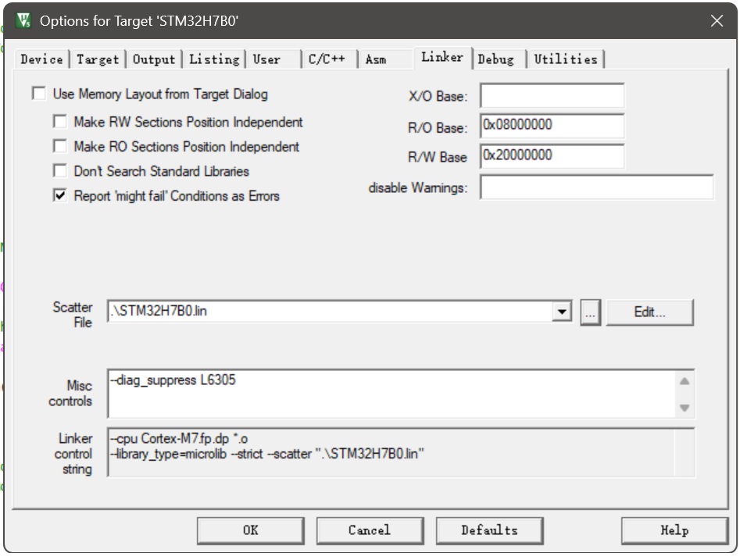Go to the Utilities tab
This screenshot has height=560, width=740.
[x=565, y=59]
